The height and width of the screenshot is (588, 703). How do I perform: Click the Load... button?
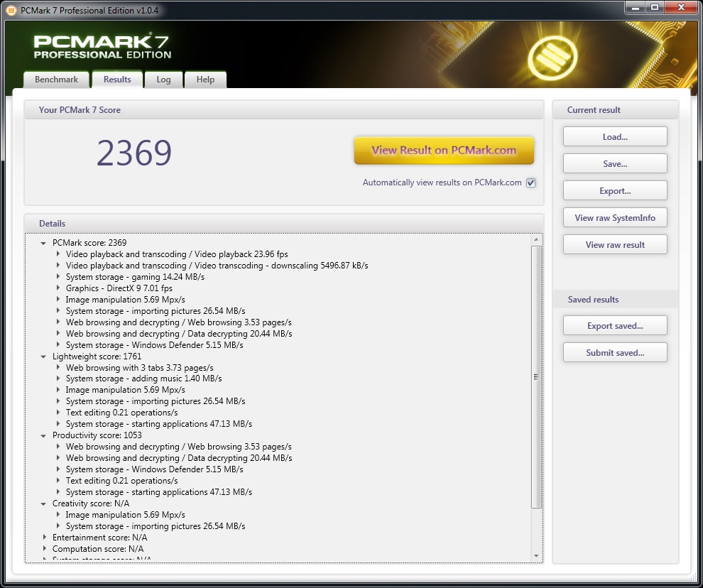point(615,137)
